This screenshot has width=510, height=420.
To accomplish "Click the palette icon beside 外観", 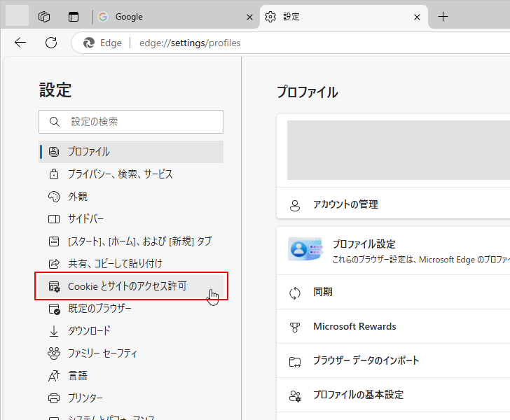I will pos(54,197).
